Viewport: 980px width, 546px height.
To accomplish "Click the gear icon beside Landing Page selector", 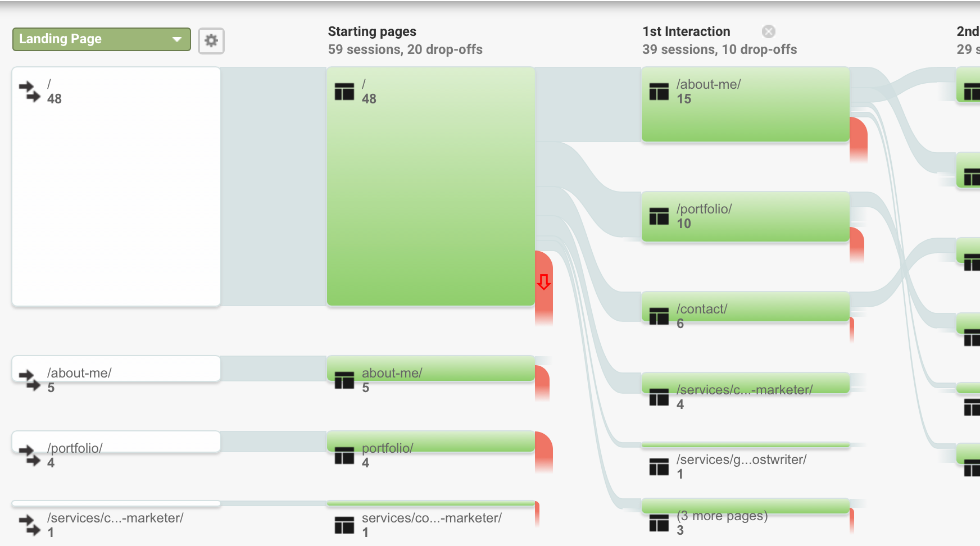I will click(x=211, y=40).
